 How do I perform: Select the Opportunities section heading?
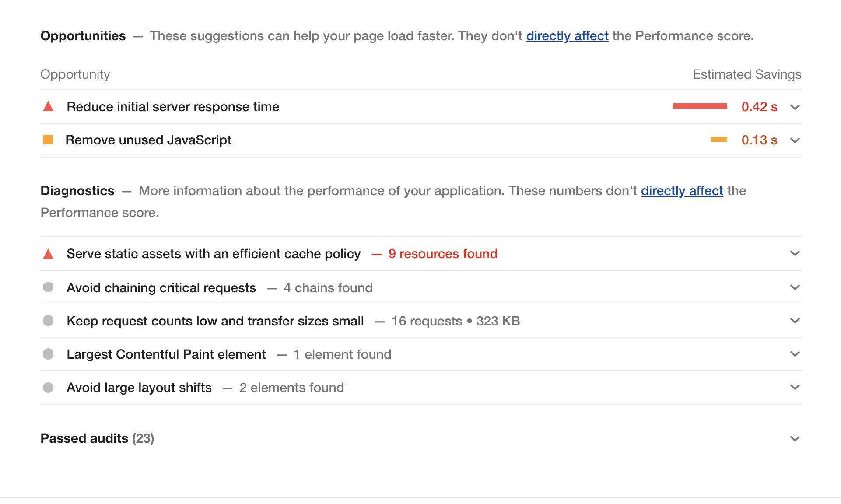[83, 36]
